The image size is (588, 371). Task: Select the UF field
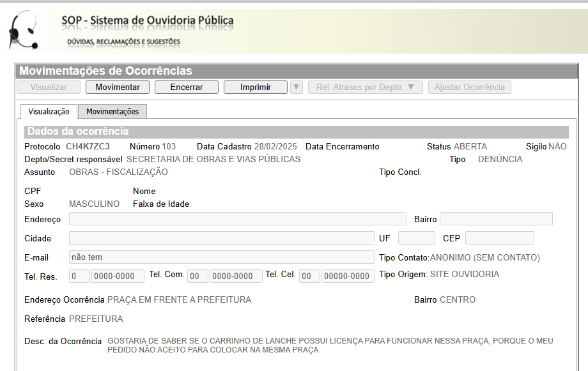(x=416, y=238)
